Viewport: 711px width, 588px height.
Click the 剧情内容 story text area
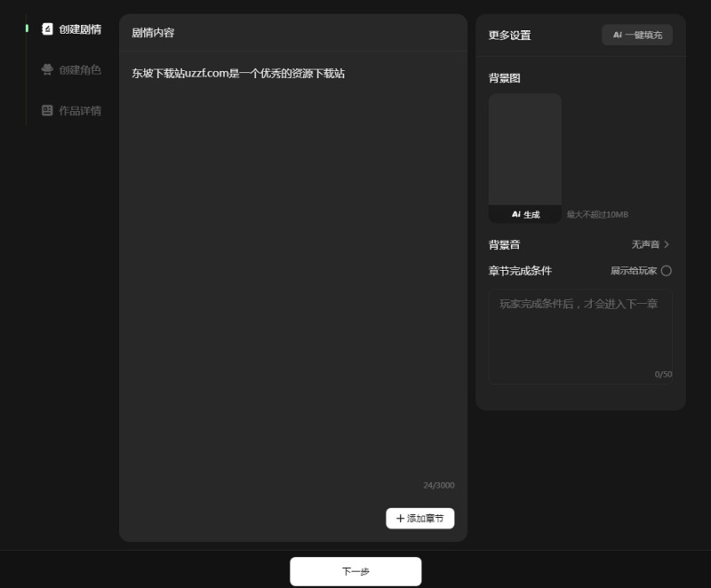(x=292, y=266)
